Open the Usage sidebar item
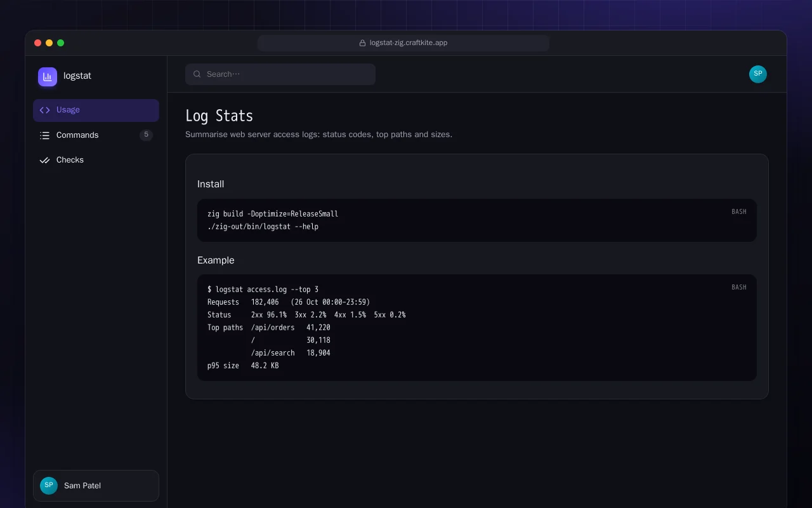The width and height of the screenshot is (812, 508). (96, 110)
